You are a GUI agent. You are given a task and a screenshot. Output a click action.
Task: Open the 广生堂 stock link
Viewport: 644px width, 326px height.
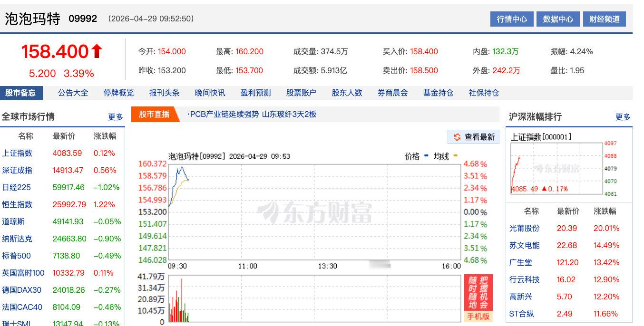click(521, 262)
